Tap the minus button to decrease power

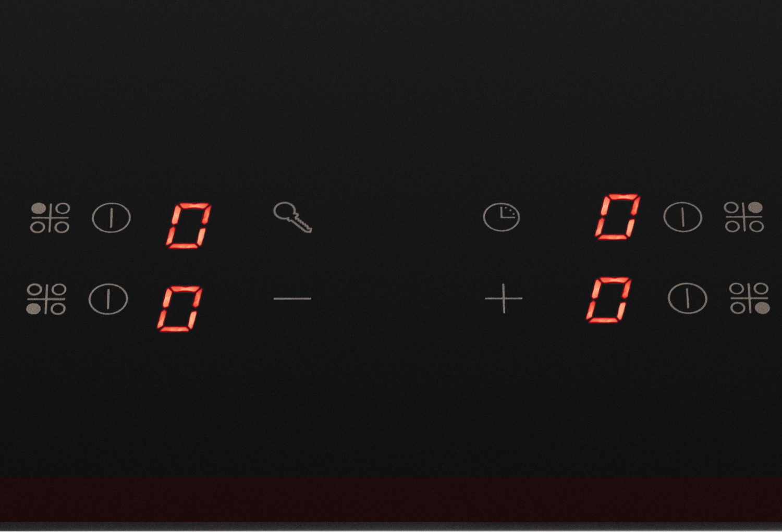point(292,299)
